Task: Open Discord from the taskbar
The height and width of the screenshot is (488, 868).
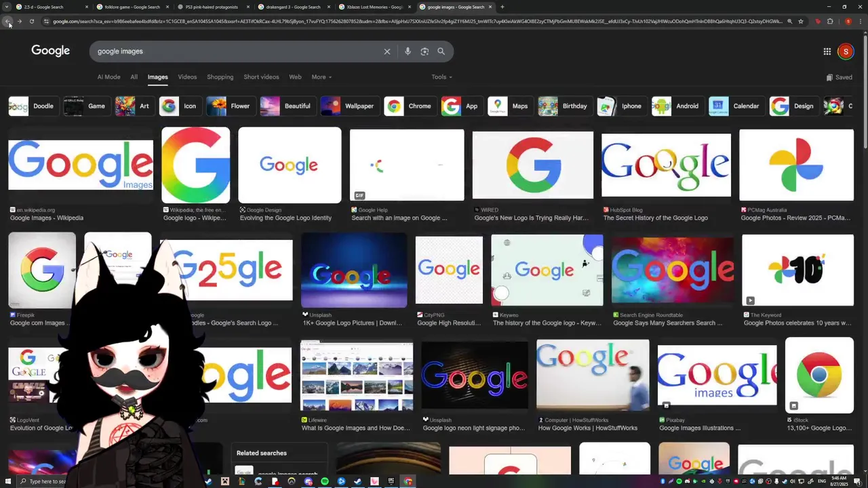Action: click(308, 481)
